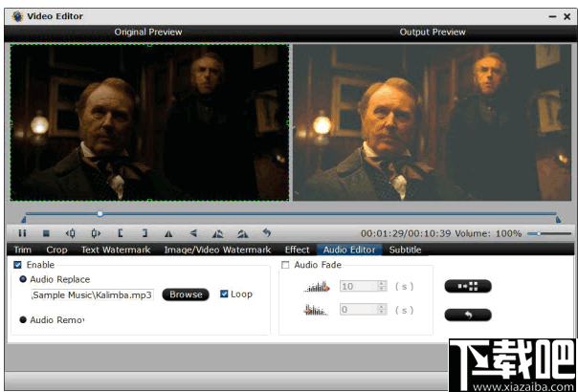578x392 pixels.
Task: Click the 00:01:29/00:10:39 time readout
Action: tap(406, 233)
